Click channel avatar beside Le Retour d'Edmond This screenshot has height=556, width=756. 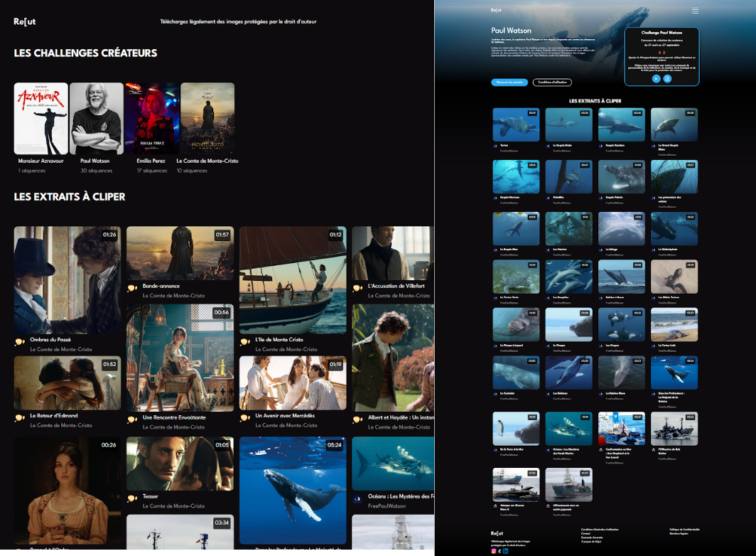(20, 417)
